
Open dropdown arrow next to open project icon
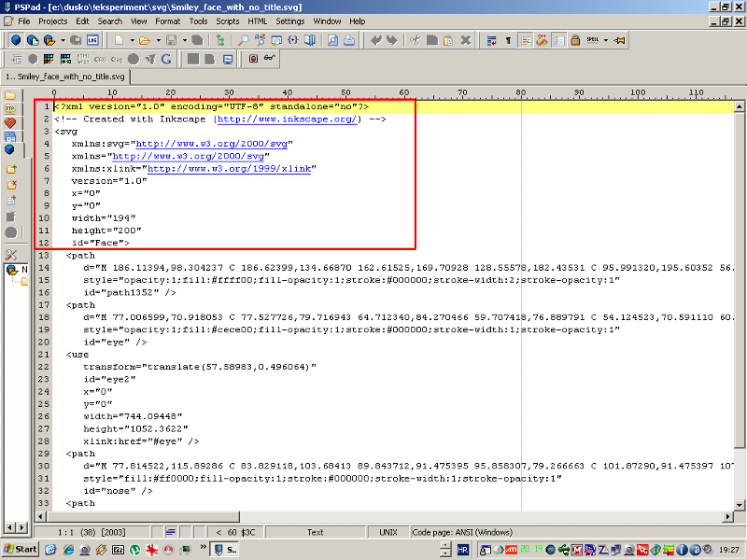click(x=63, y=40)
